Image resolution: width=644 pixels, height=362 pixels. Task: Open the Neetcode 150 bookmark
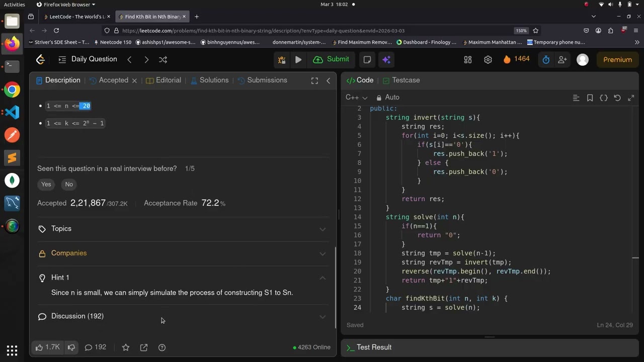click(112, 42)
